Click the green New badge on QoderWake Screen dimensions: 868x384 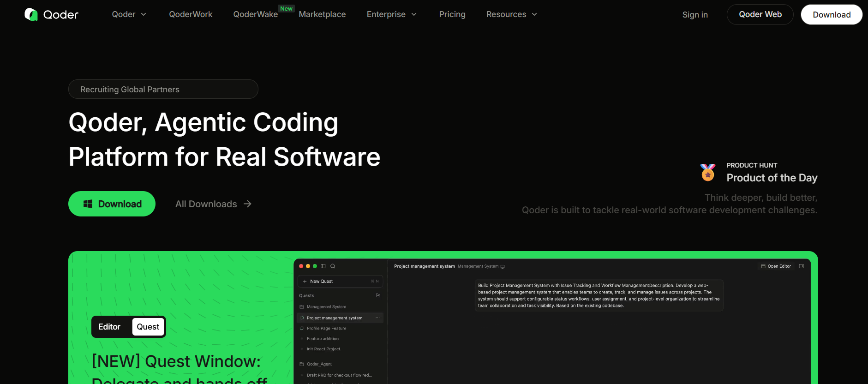(287, 9)
